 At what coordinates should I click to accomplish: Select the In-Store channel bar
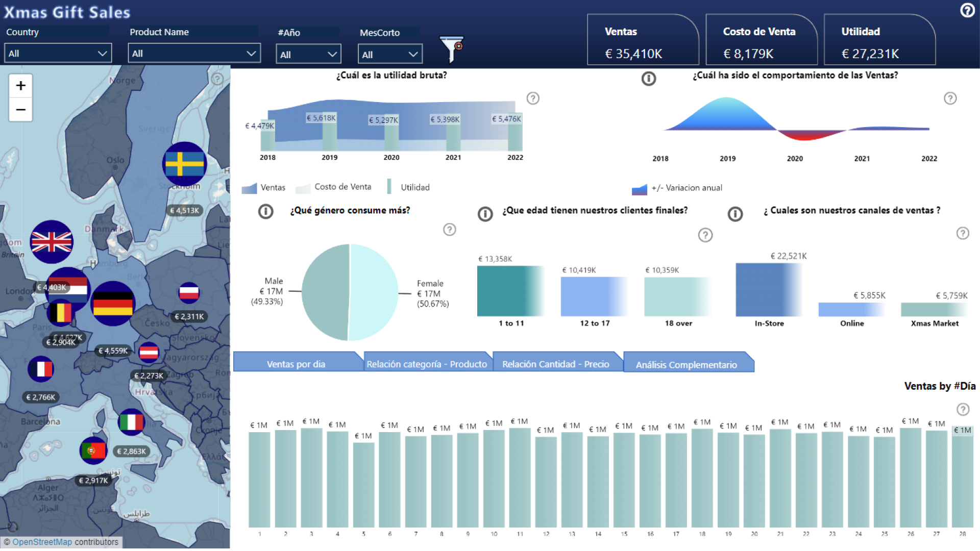[x=768, y=290]
